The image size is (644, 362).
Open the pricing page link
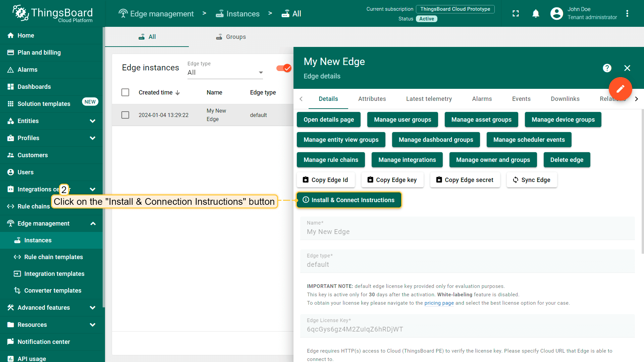pos(439,303)
